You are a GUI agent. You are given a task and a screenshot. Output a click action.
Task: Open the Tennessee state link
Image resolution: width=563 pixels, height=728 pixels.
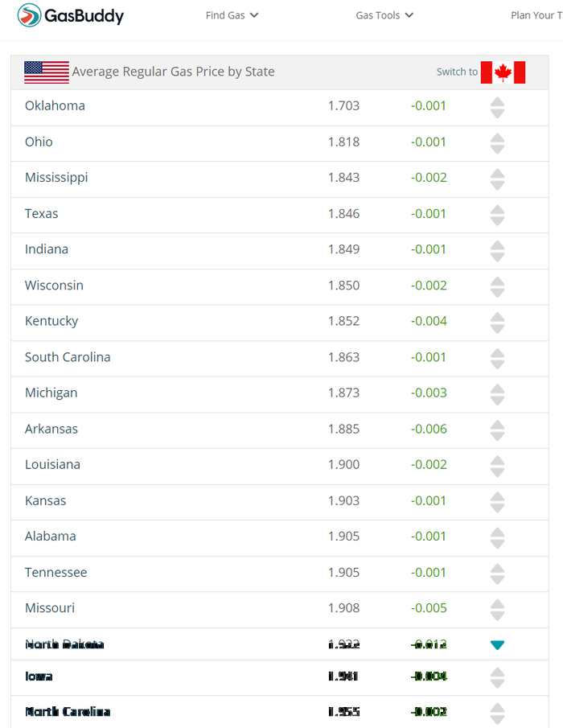(x=55, y=572)
